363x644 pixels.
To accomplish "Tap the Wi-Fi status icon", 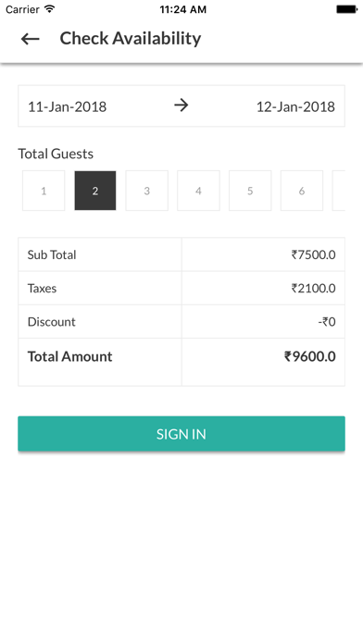I will tap(50, 8).
